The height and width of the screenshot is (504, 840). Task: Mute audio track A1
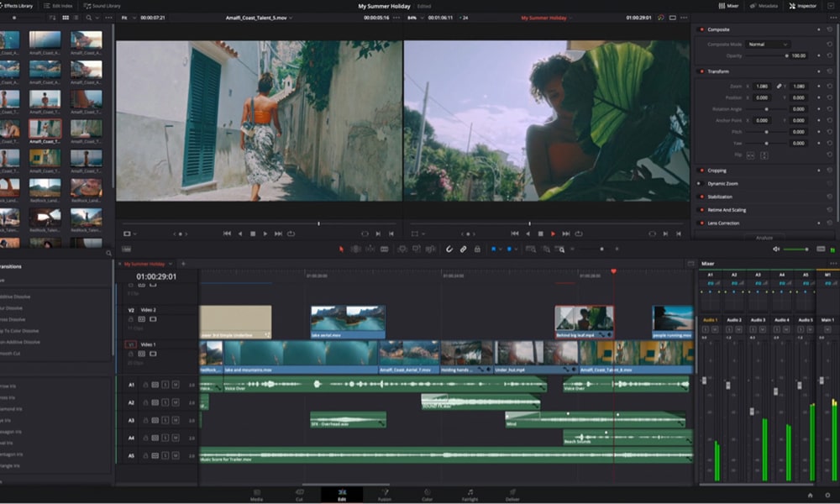tap(176, 385)
